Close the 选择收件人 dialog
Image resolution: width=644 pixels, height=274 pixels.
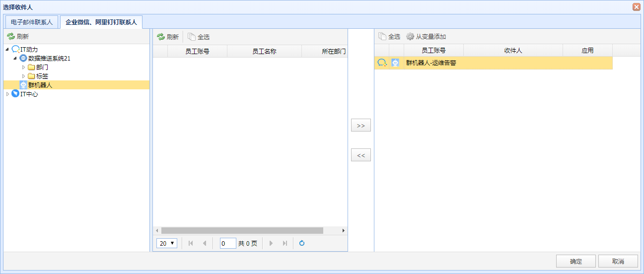pyautogui.click(x=636, y=7)
